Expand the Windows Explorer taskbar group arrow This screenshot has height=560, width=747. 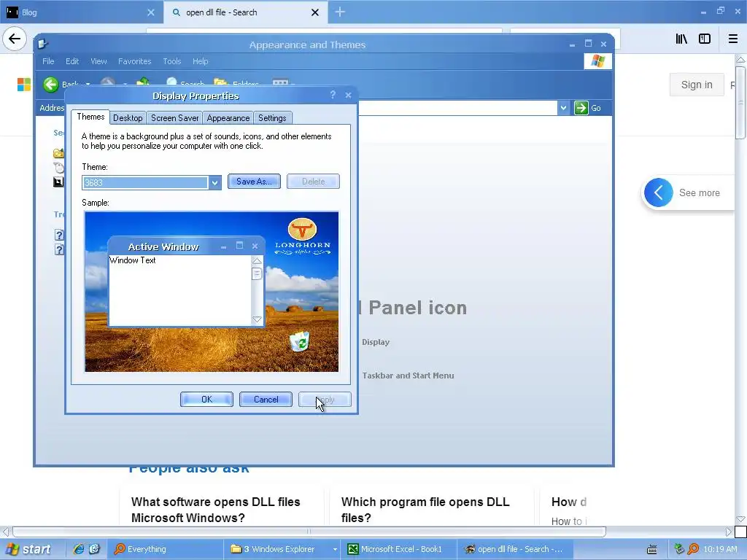(x=335, y=549)
